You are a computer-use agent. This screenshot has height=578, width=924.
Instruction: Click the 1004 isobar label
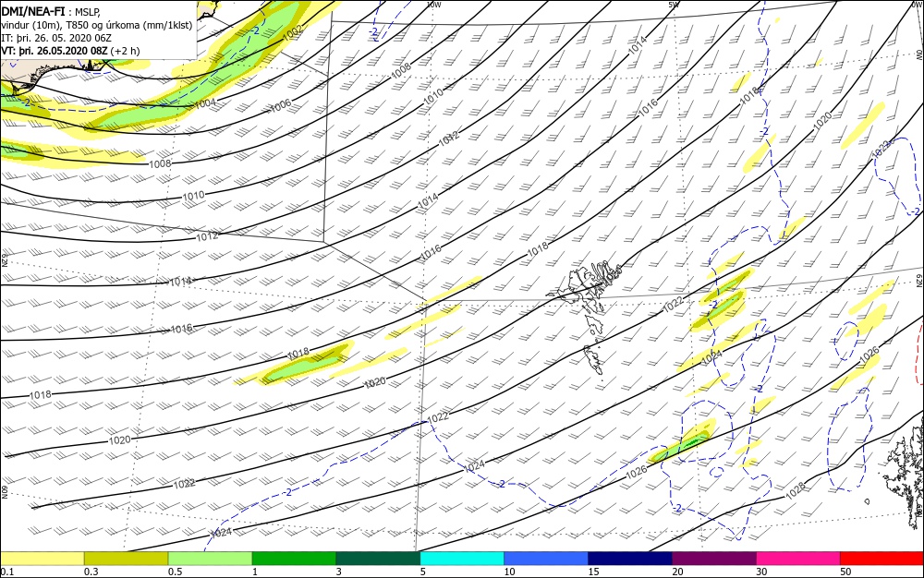(x=205, y=103)
